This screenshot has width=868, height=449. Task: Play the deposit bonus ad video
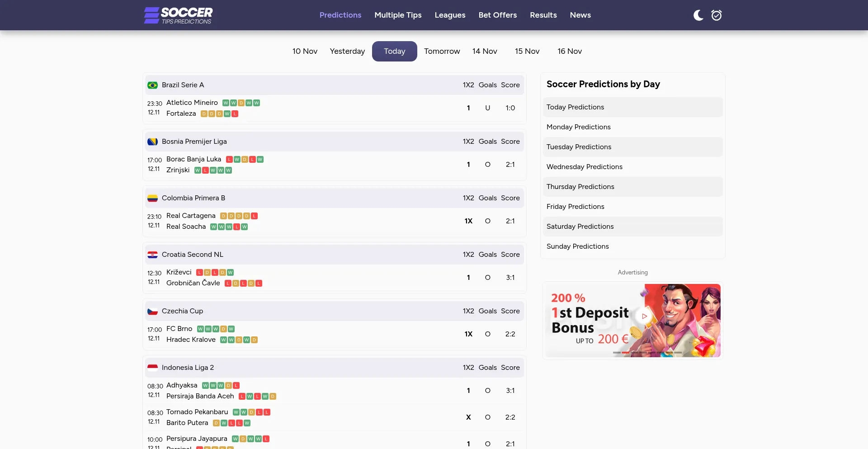(x=644, y=316)
